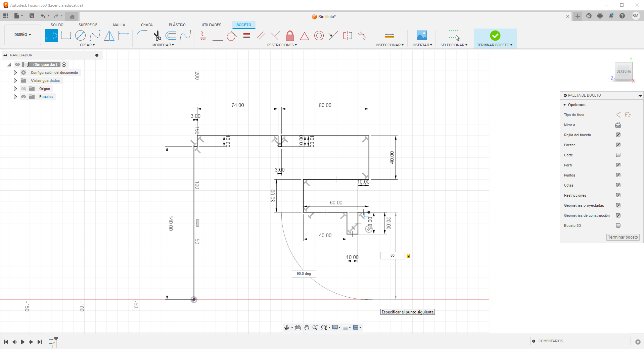Viewport: 644px width, 349px height.
Task: Enable the Boceto 3D checkbox
Action: click(618, 226)
